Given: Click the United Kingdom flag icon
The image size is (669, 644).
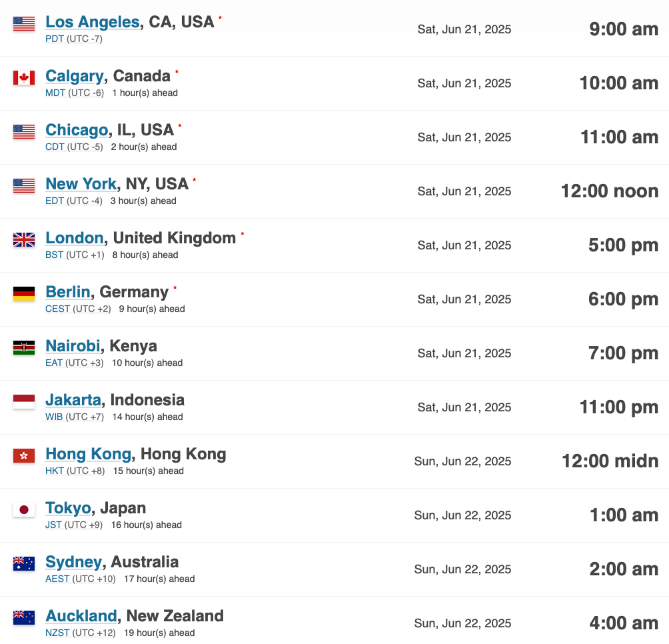Looking at the screenshot, I should click(24, 240).
